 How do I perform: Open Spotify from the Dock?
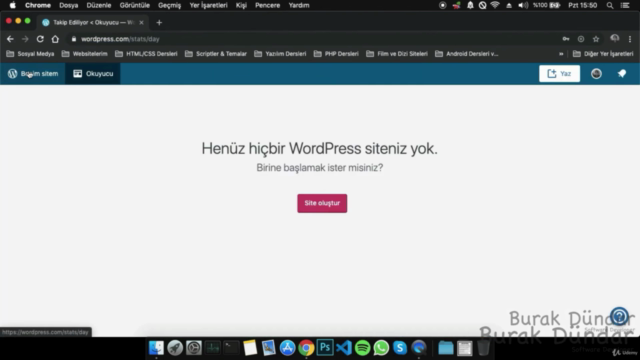click(x=362, y=348)
